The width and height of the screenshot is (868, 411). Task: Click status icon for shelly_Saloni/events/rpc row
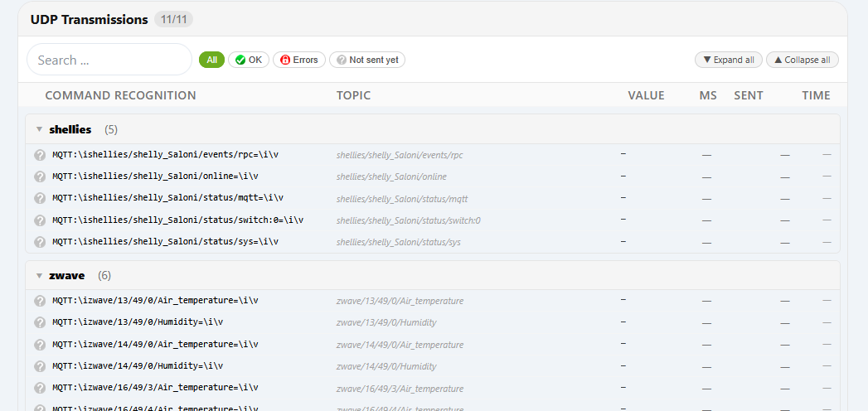click(x=40, y=155)
